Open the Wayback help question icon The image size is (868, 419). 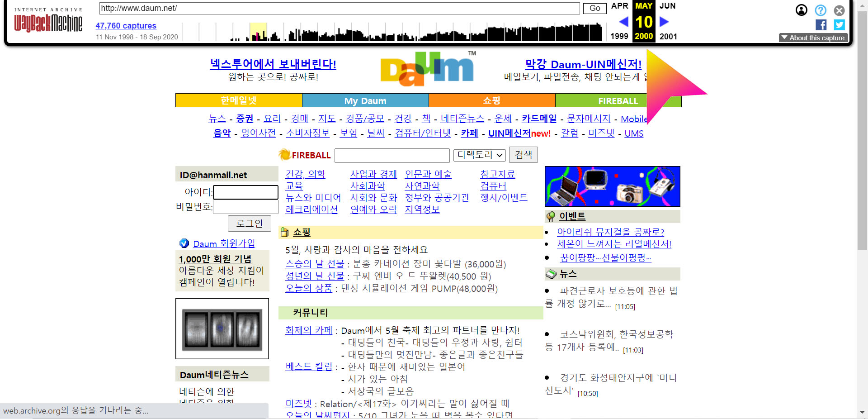(x=821, y=10)
